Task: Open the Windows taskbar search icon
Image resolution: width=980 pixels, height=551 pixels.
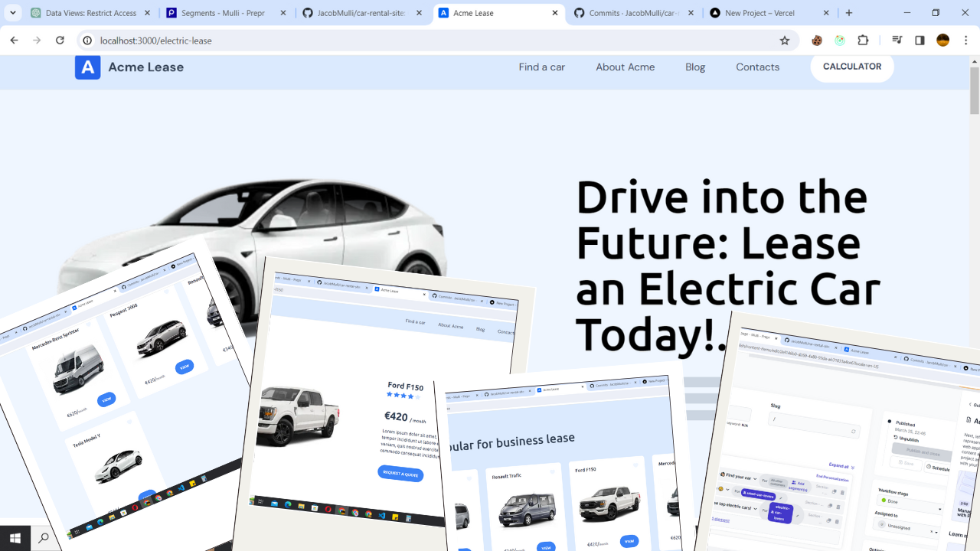Action: (44, 538)
